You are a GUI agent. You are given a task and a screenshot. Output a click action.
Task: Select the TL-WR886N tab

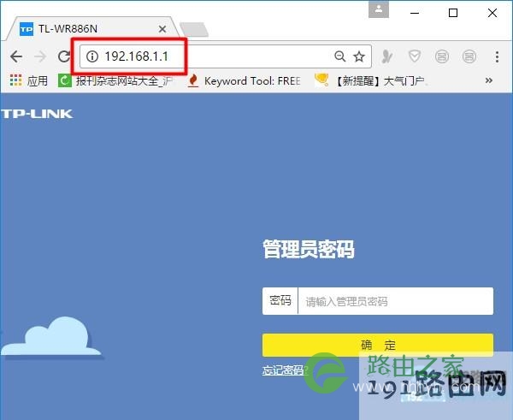point(91,29)
